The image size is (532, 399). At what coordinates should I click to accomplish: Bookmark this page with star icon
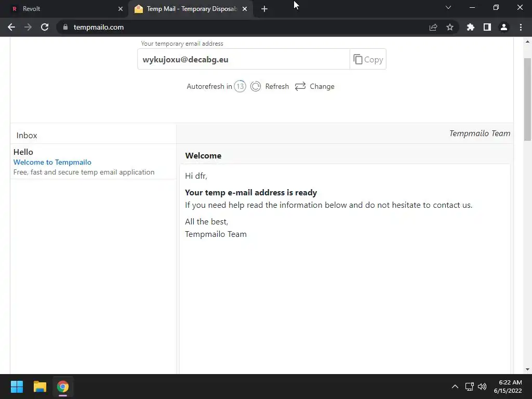tap(450, 27)
